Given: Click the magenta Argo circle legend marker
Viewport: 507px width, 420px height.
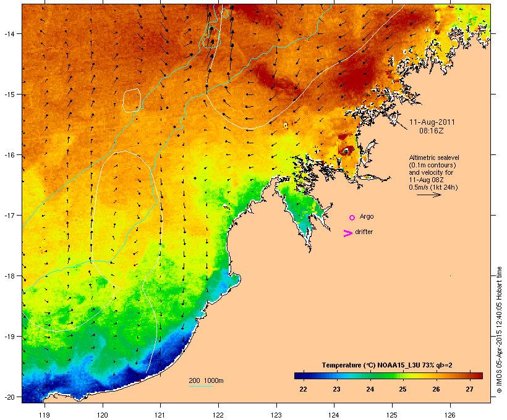Looking at the screenshot, I should [x=352, y=218].
